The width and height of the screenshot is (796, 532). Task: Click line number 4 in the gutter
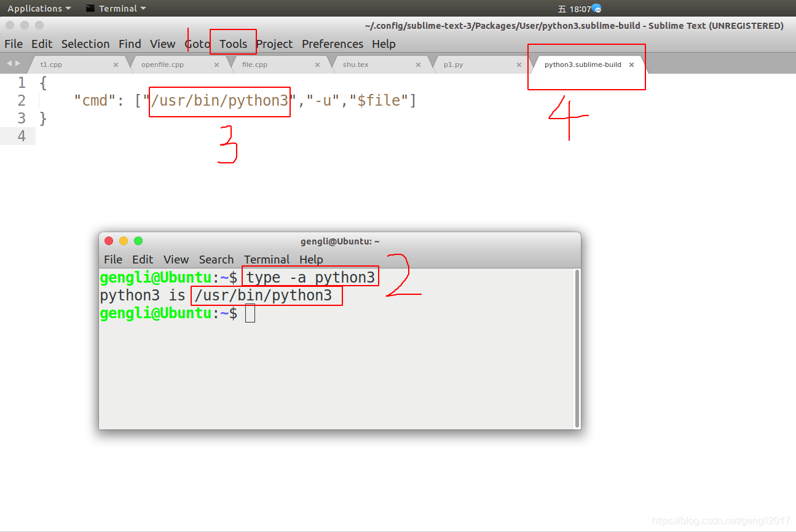tap(22, 136)
